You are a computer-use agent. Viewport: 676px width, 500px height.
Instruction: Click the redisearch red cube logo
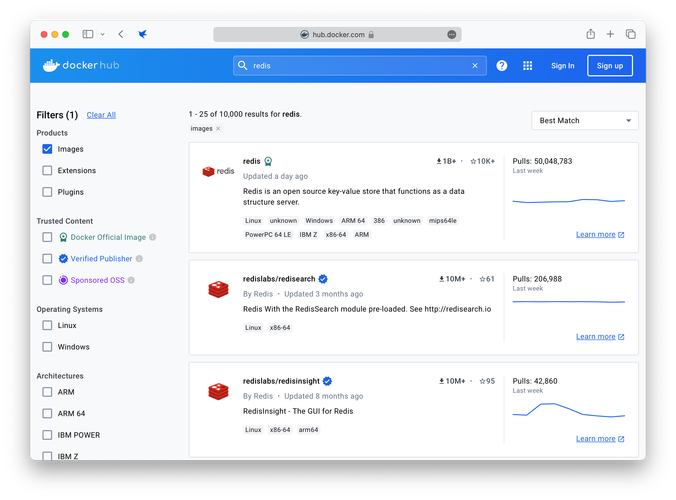click(x=218, y=289)
